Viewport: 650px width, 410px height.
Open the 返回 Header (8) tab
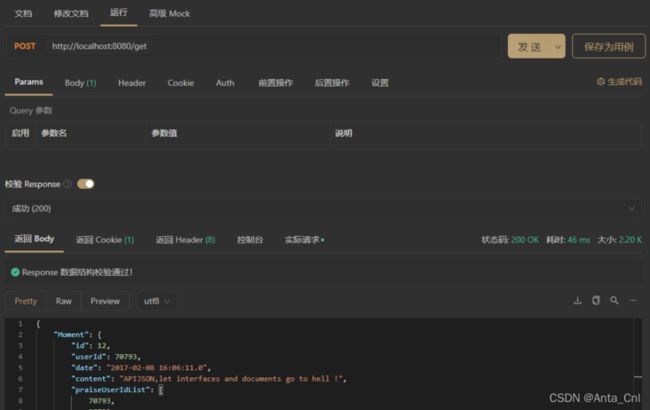point(185,240)
